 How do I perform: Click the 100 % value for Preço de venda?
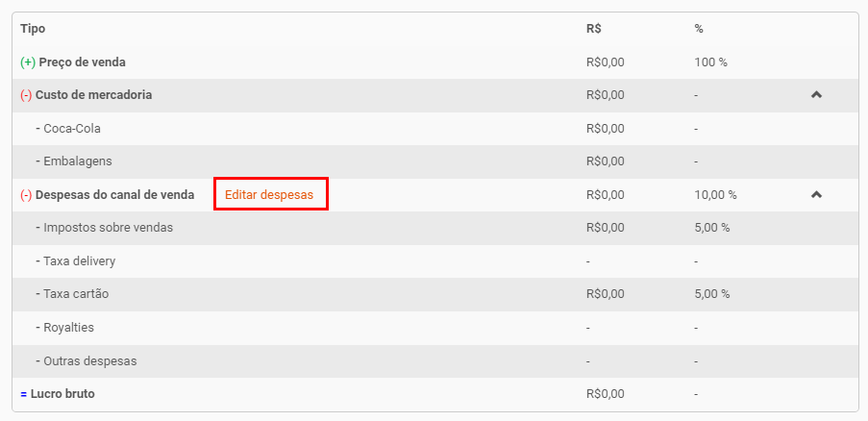[x=710, y=62]
